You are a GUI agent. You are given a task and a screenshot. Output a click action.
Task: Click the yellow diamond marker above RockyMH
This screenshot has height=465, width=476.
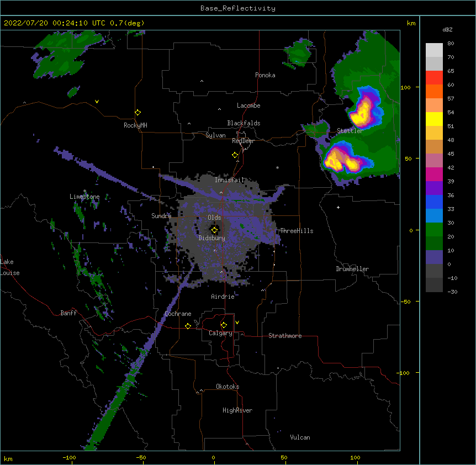[x=137, y=113]
